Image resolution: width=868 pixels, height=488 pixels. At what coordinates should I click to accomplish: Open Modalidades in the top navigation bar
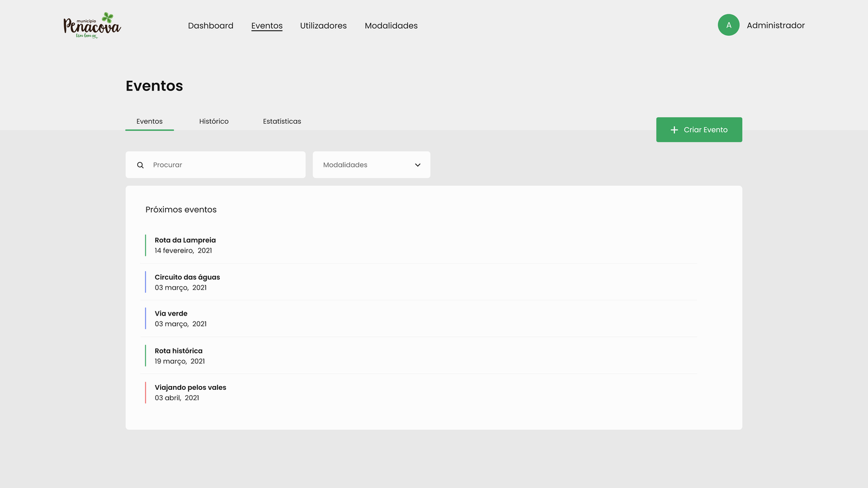pyautogui.click(x=391, y=25)
